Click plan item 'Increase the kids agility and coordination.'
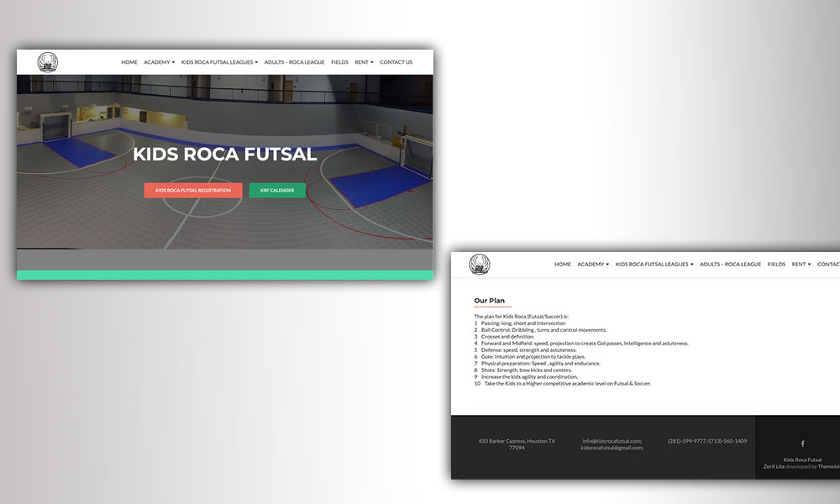 point(529,377)
